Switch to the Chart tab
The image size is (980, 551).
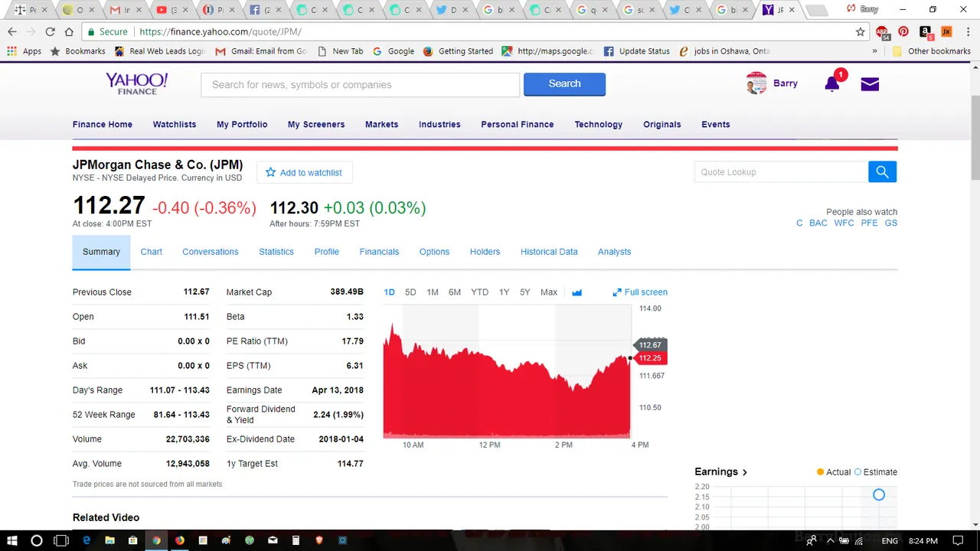pyautogui.click(x=152, y=252)
